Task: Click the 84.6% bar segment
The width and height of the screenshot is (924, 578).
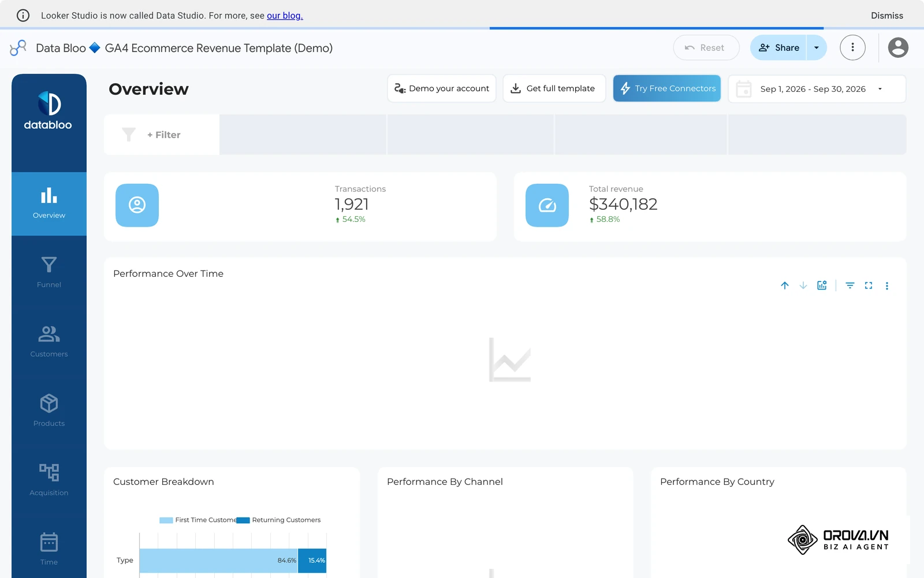Action: [x=219, y=561]
